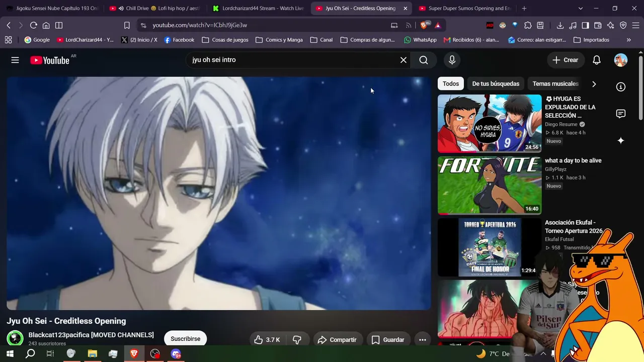
Task: Open the media control music note icon
Action: point(573,25)
